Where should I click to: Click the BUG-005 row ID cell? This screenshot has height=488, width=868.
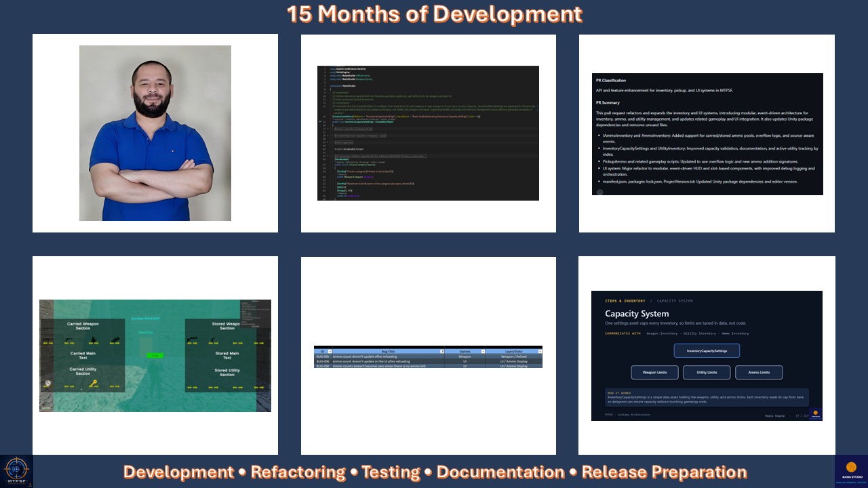(x=323, y=357)
